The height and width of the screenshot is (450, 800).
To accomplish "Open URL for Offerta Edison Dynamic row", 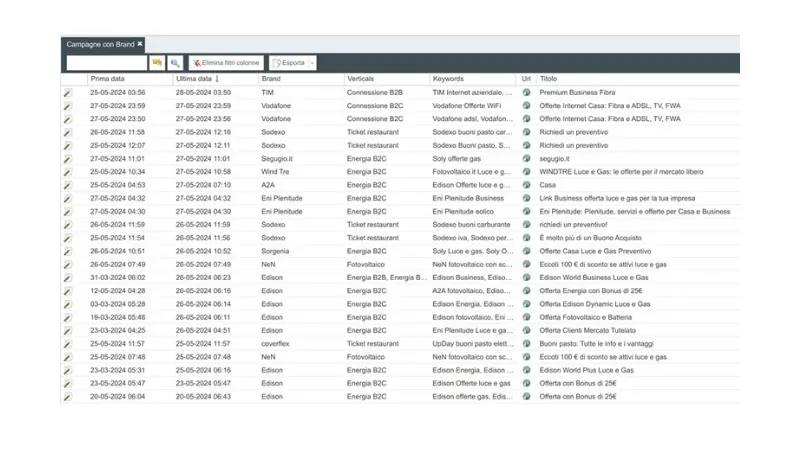I will pyautogui.click(x=526, y=304).
